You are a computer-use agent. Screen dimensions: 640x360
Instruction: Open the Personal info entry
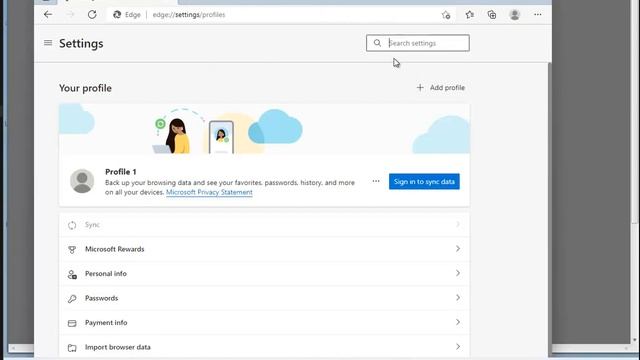264,273
